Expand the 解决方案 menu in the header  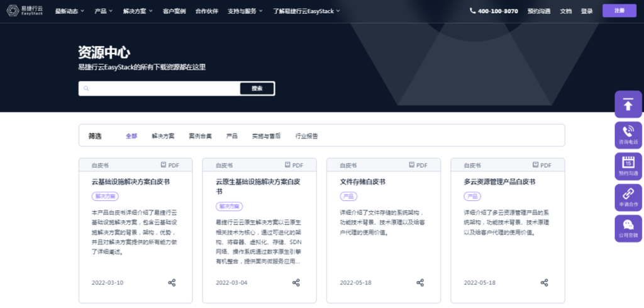[138, 11]
